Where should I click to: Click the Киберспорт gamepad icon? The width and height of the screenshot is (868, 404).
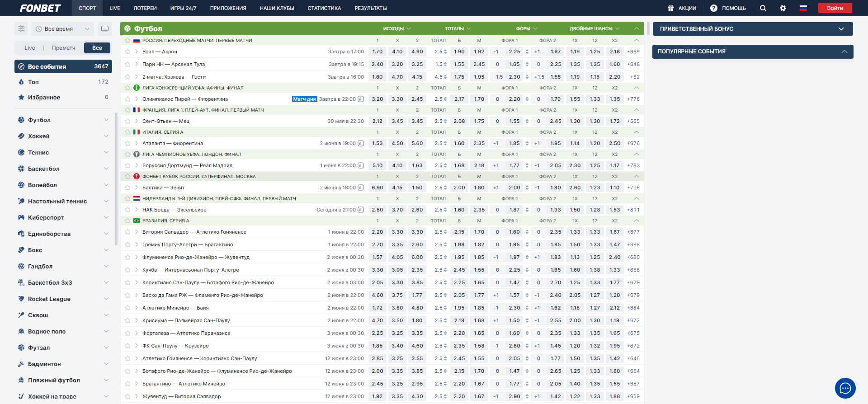point(21,217)
